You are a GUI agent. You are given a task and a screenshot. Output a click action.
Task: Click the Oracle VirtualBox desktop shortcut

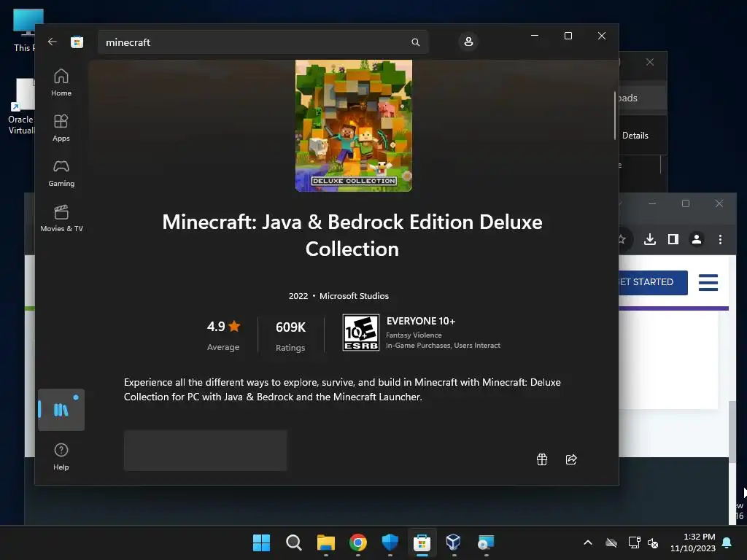coord(21,106)
